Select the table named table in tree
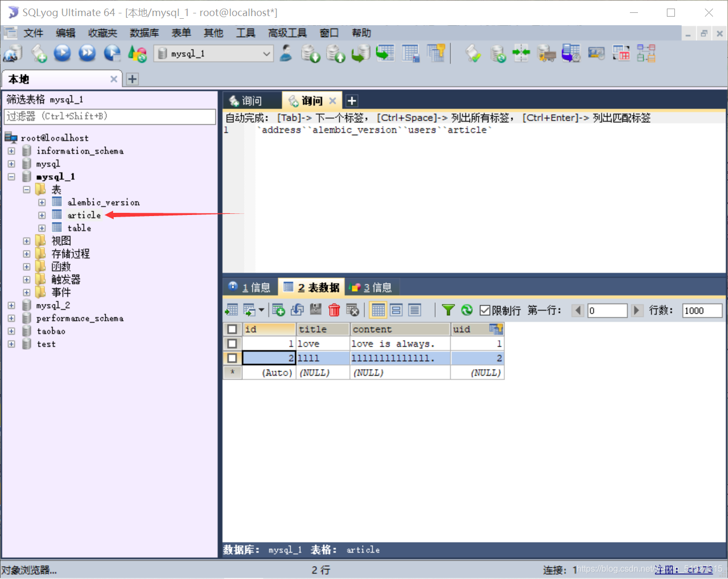 pyautogui.click(x=79, y=228)
